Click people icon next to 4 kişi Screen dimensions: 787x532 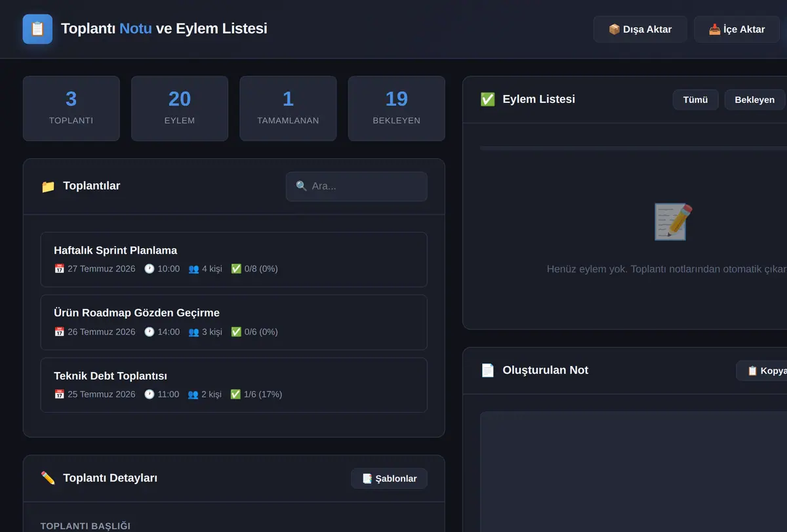click(x=193, y=269)
